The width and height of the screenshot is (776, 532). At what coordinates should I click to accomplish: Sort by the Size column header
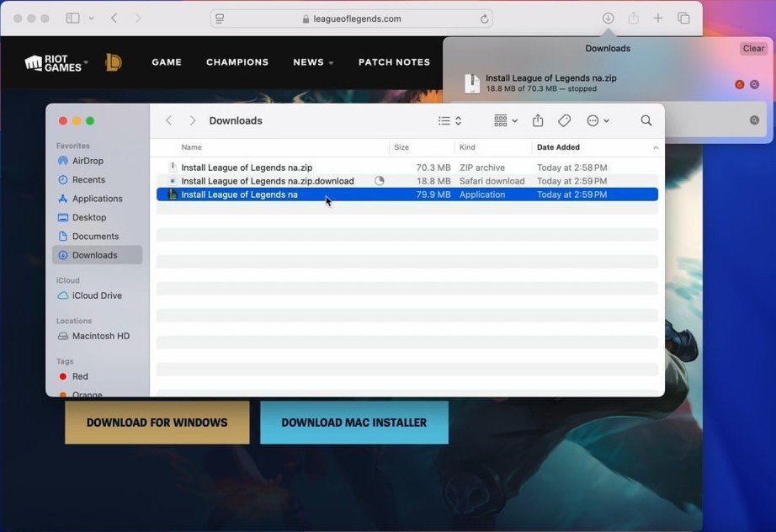[401, 147]
